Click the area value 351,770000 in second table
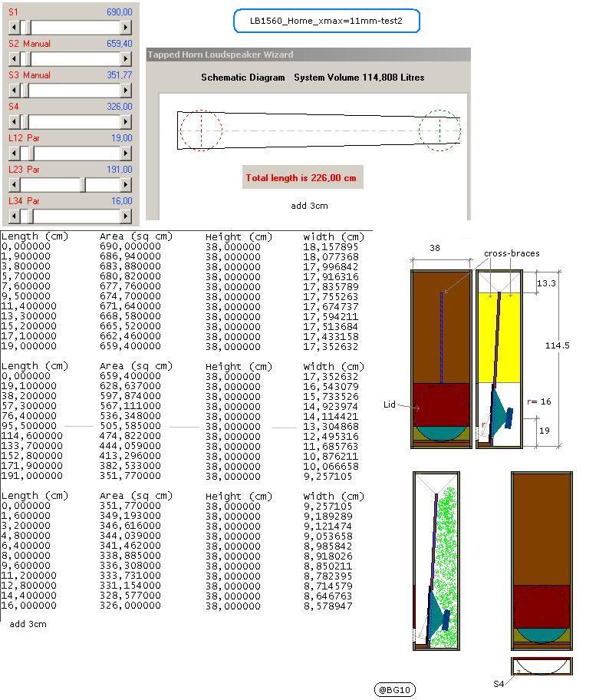The width and height of the screenshot is (609, 700). click(130, 476)
